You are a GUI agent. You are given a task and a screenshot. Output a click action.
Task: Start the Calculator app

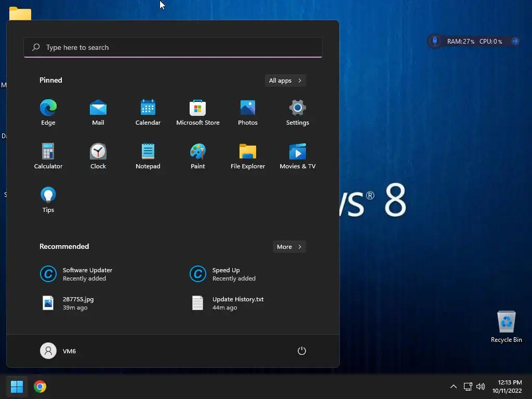coord(48,156)
